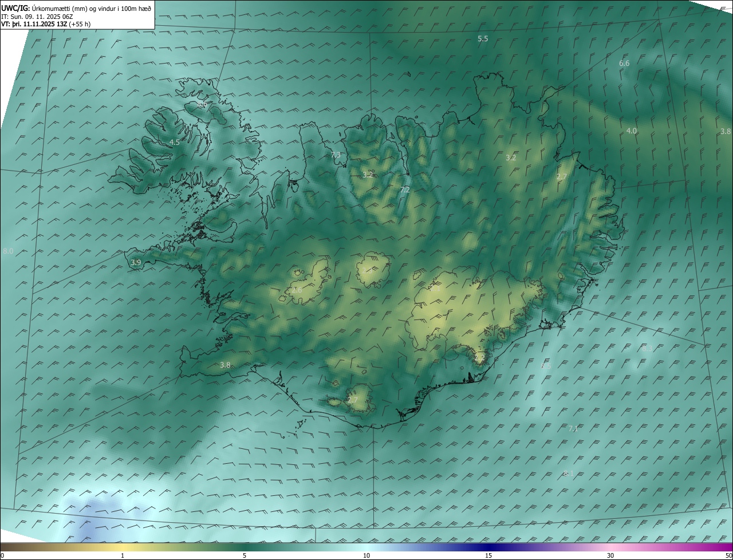Click the 5.5 value label north of Iceland

[483, 39]
